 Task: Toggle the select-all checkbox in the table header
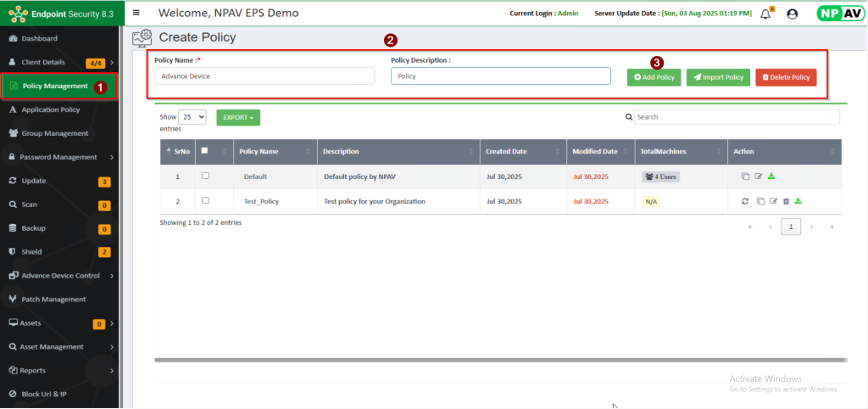tap(205, 151)
